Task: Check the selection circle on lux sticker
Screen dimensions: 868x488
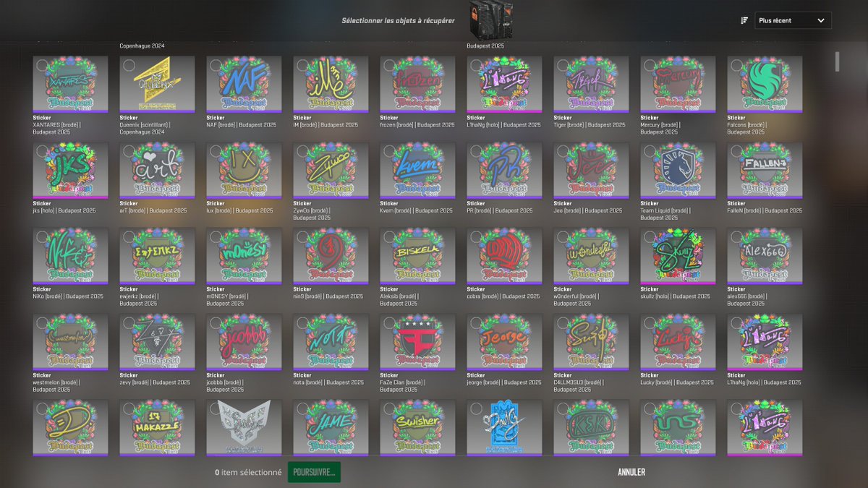Action: (x=216, y=151)
